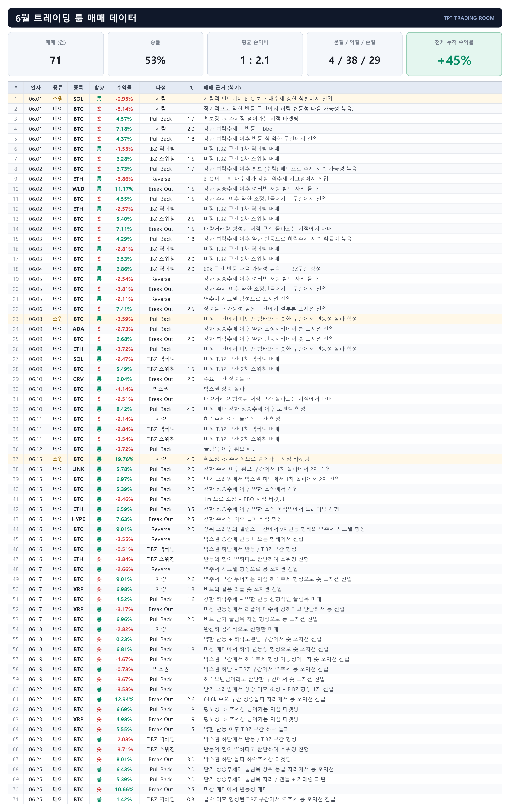Image resolution: width=510 pixels, height=812 pixels.
Task: Click the 본절 / 익절 / 손절 value 4 / 38 / 29
Action: [x=354, y=60]
